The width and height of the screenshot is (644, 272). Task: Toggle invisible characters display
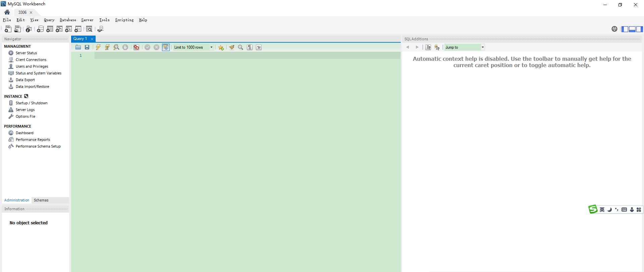[250, 47]
